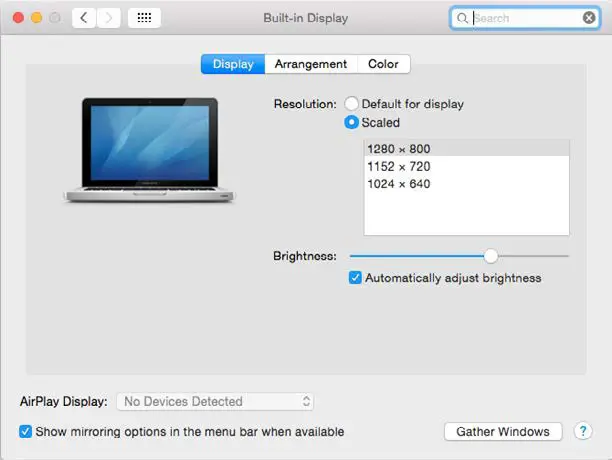Viewport: 612px width, 460px height.
Task: Choose the 1024 × 640 resolution
Action: tap(466, 184)
